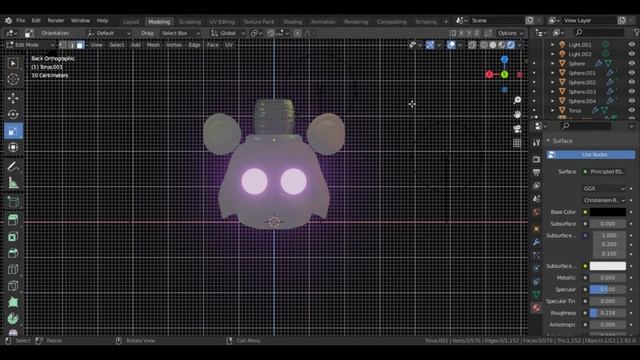Choose the Loop Cut tool
The width and height of the screenshot is (640, 360).
coord(13,269)
